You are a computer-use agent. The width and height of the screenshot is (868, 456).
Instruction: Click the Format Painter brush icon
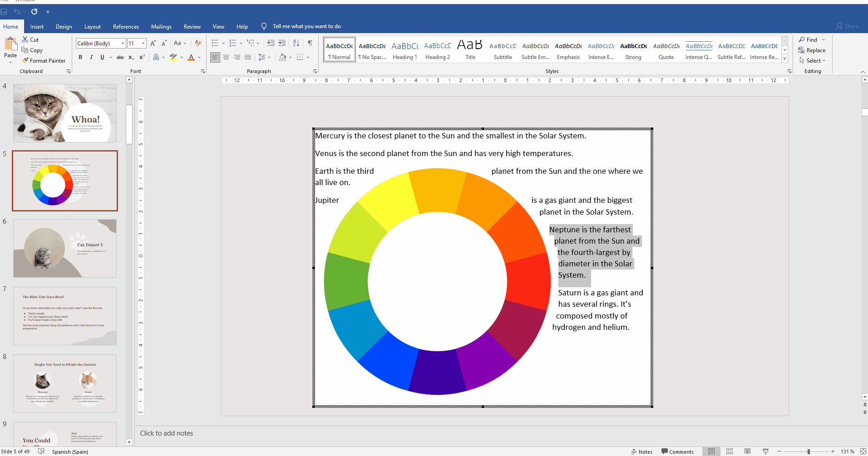pos(25,60)
